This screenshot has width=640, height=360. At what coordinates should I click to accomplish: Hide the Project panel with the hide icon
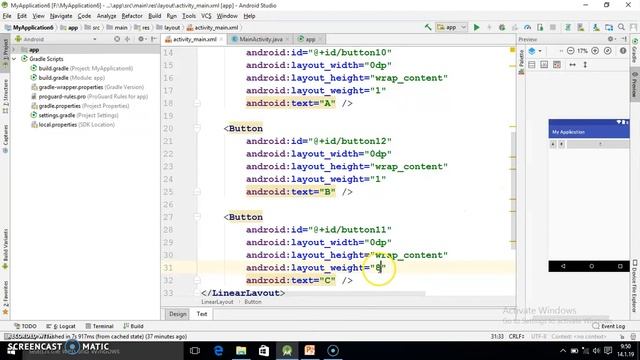pos(153,39)
